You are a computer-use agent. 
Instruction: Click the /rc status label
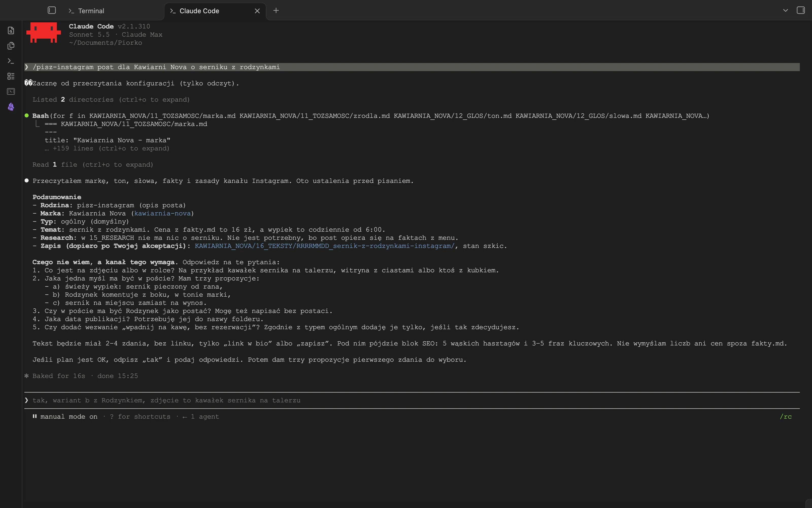[x=786, y=417]
